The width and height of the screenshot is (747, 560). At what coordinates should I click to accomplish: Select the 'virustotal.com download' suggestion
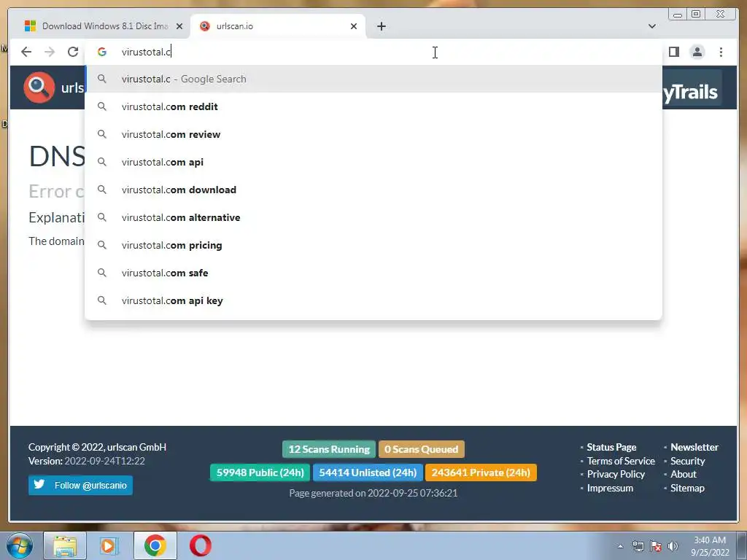pos(373,190)
